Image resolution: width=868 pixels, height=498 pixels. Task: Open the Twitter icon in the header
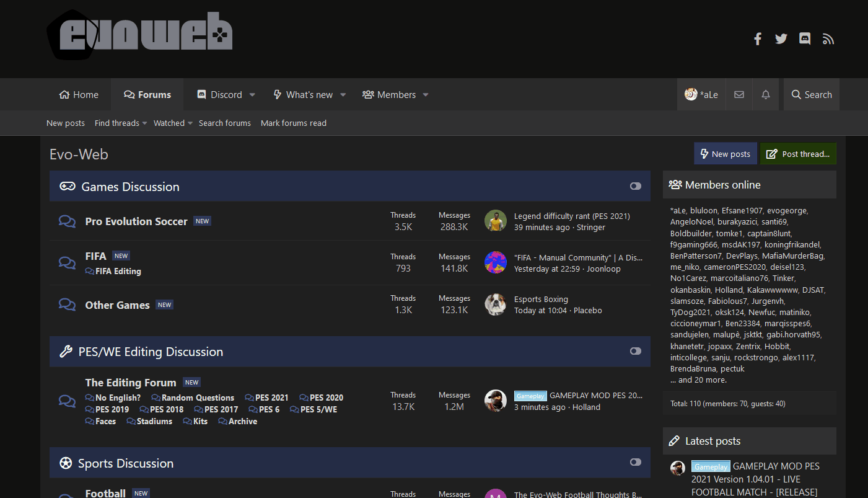pos(781,39)
